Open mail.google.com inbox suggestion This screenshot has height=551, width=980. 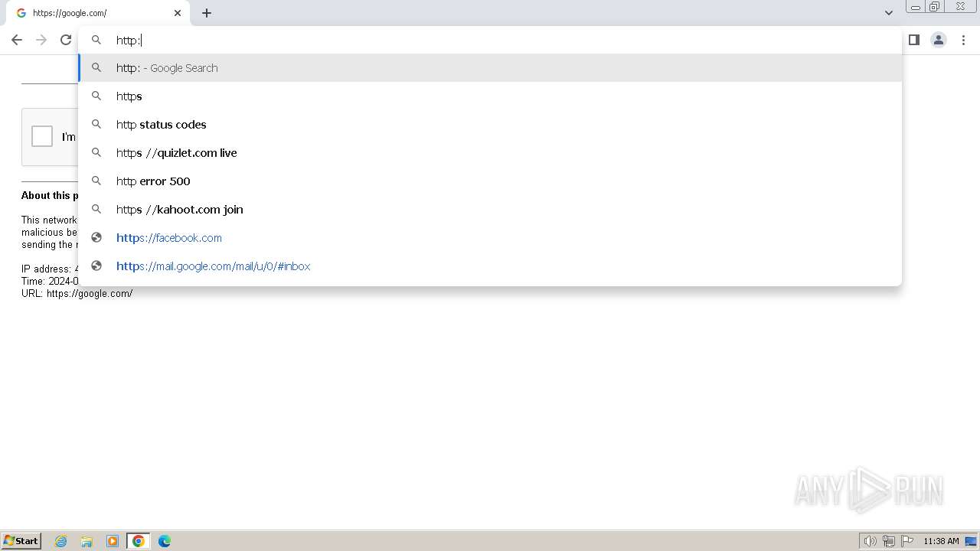click(490, 266)
